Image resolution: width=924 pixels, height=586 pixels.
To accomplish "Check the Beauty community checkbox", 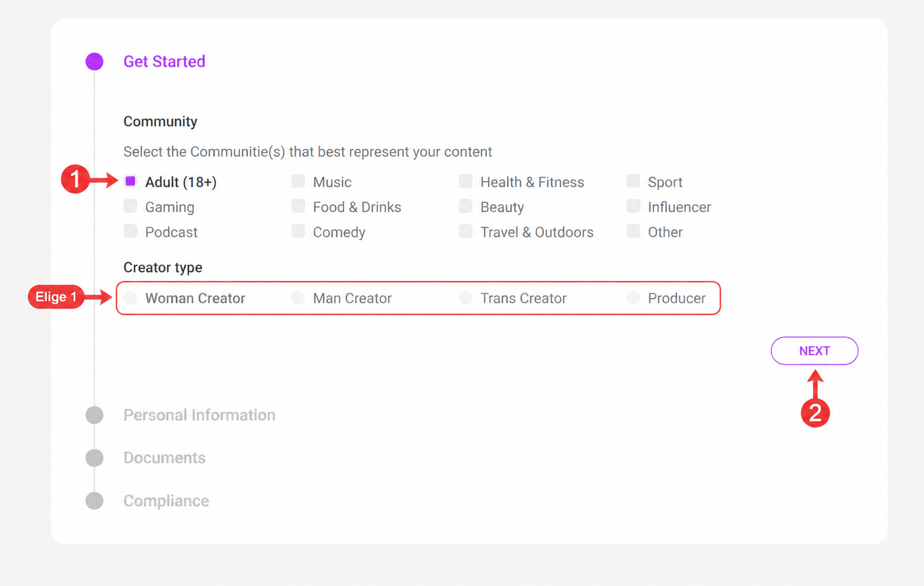I will pos(466,206).
